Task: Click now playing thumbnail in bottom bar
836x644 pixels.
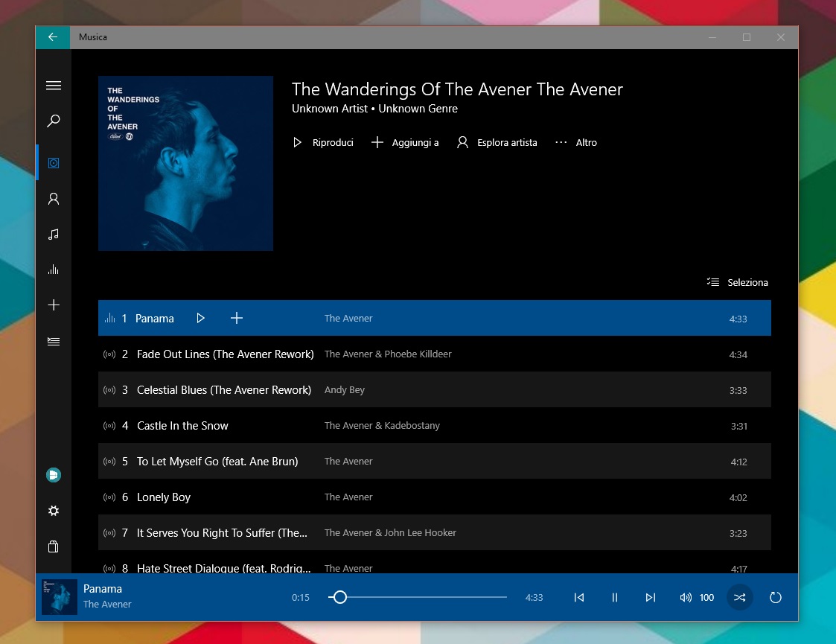Action: (x=59, y=597)
